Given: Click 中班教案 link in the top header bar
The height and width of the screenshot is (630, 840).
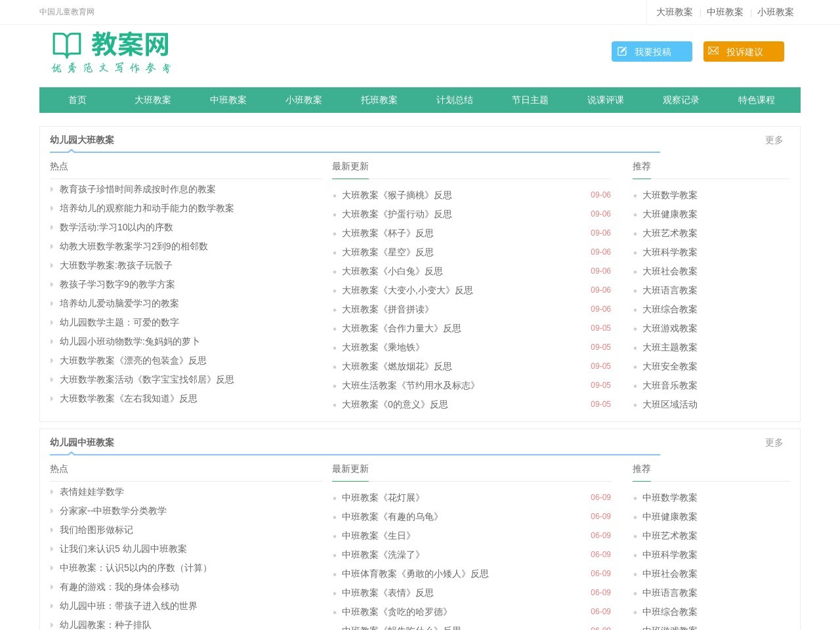Looking at the screenshot, I should click(724, 12).
